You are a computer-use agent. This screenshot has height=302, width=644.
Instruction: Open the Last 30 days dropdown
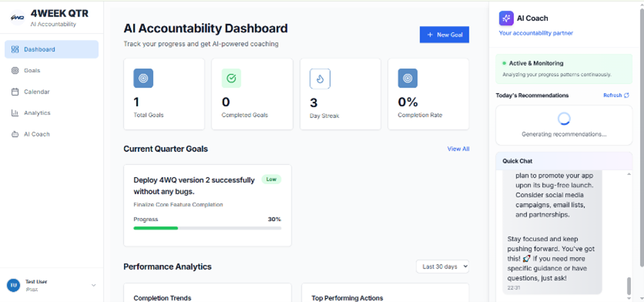(x=442, y=267)
